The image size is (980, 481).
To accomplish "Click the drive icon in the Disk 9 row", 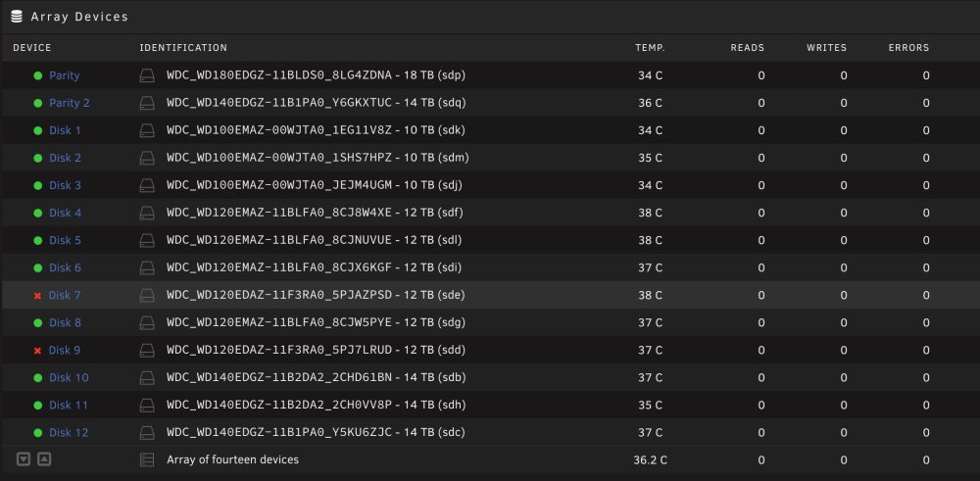I will click(x=147, y=351).
